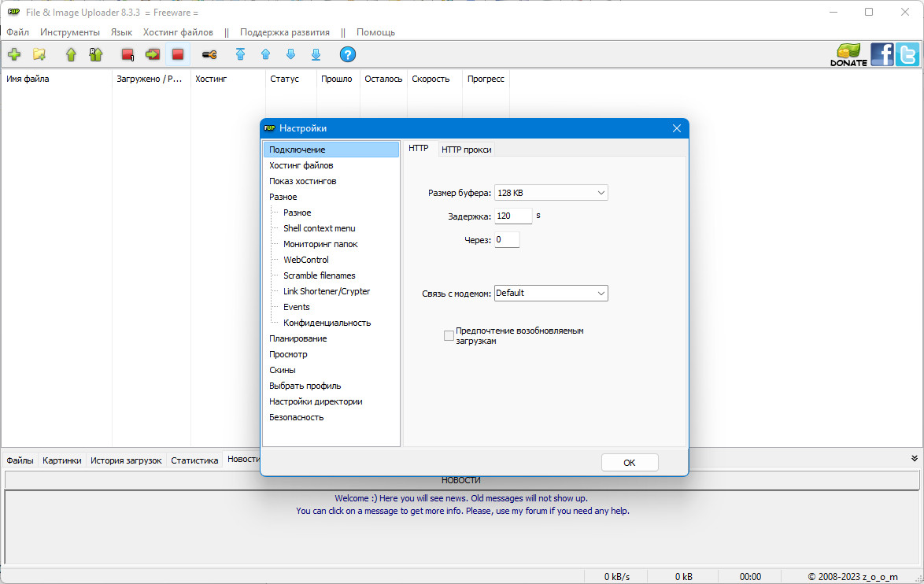Screen dimensions: 924x584
Task: Switch to the HTTP tab
Action: (x=419, y=149)
